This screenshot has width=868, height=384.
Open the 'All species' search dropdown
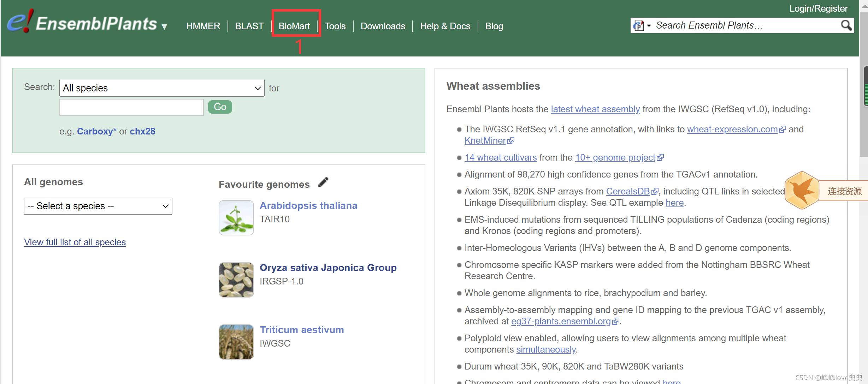[161, 88]
